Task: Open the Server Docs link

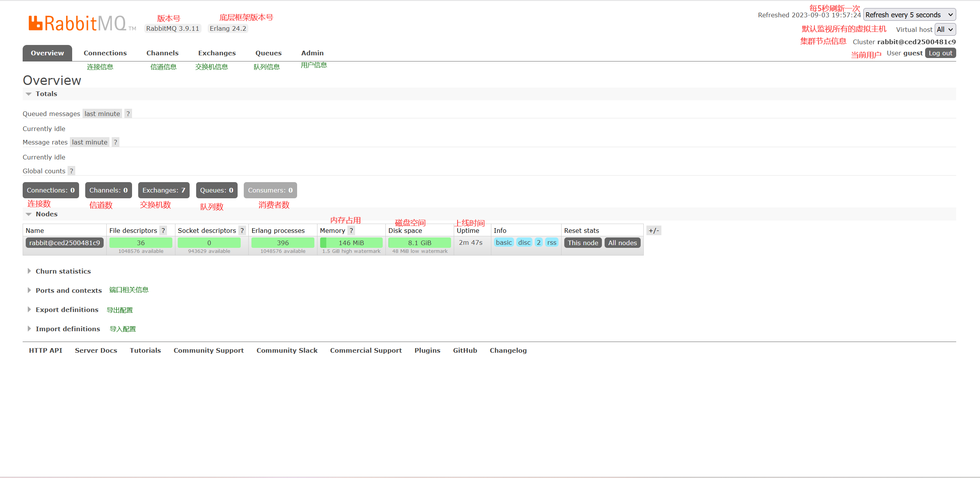Action: 96,350
